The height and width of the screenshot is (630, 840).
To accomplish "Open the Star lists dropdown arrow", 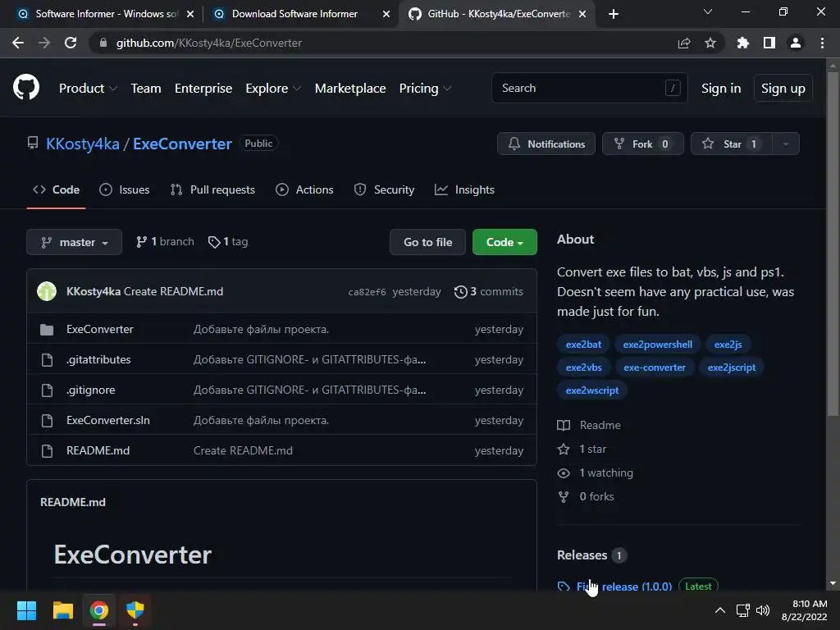I will (785, 144).
